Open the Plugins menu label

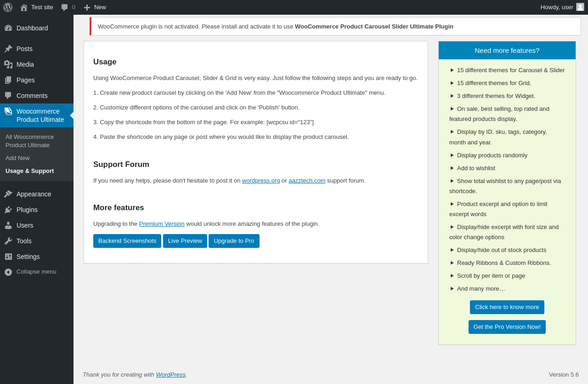[27, 210]
